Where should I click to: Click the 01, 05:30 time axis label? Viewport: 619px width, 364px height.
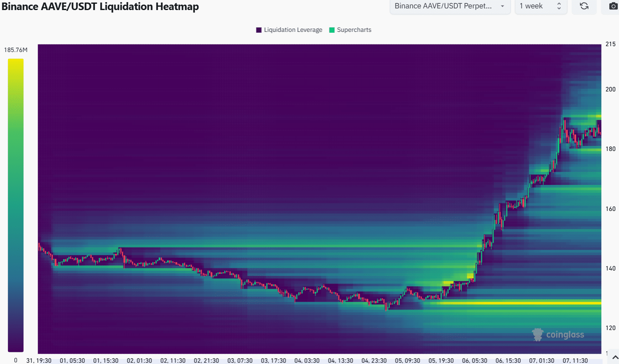tap(72, 361)
